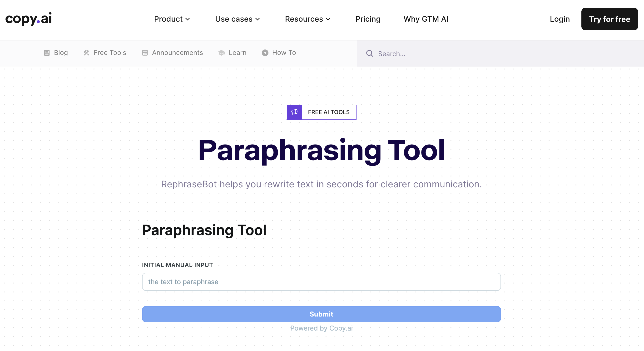Click the copy.ai logo

tap(29, 19)
